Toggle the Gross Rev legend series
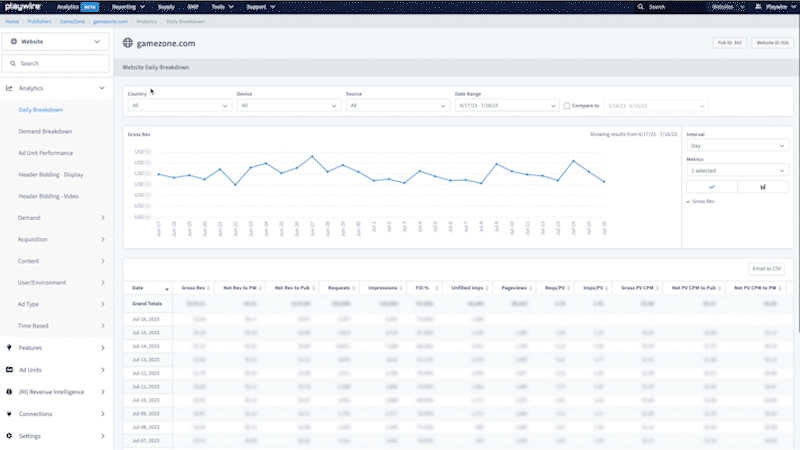Image resolution: width=800 pixels, height=450 pixels. click(701, 202)
